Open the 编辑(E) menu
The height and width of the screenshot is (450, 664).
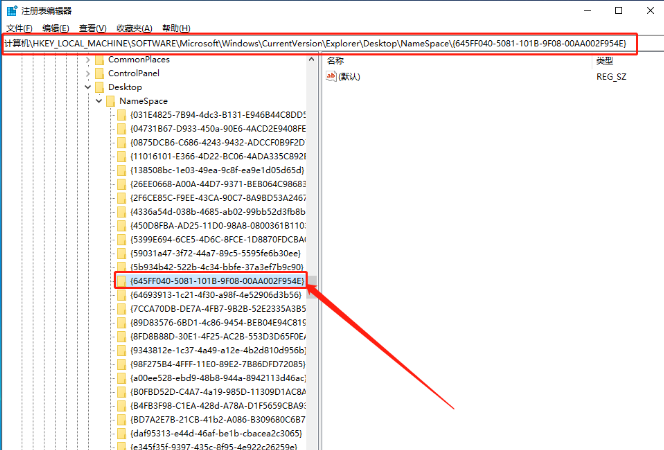56,28
